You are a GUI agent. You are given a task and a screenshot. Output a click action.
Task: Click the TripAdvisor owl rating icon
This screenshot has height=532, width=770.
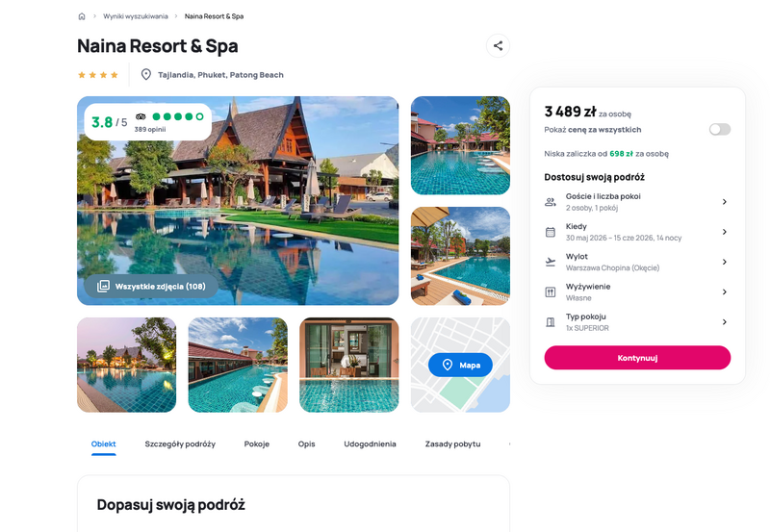141,116
